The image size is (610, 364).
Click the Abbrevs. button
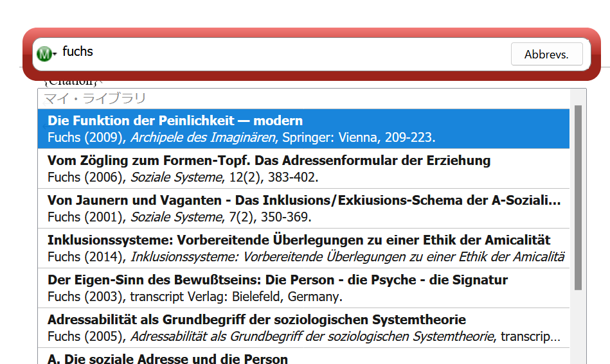tap(546, 54)
